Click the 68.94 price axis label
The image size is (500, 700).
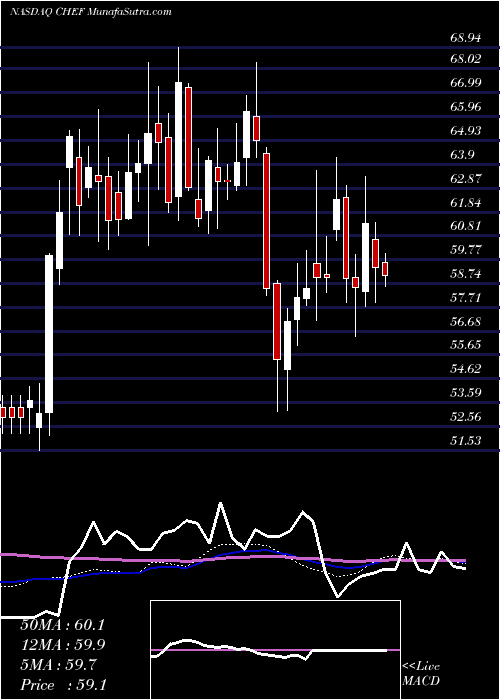pyautogui.click(x=466, y=38)
